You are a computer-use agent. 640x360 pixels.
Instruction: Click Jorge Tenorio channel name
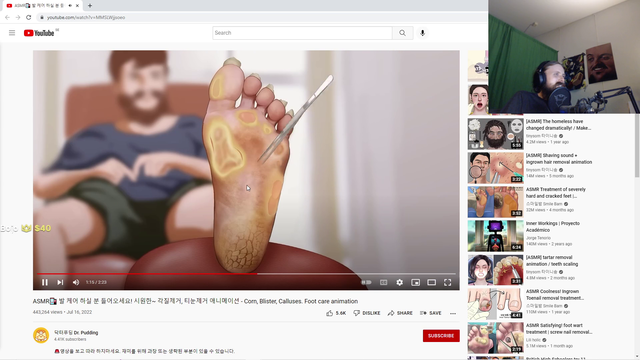pyautogui.click(x=538, y=238)
